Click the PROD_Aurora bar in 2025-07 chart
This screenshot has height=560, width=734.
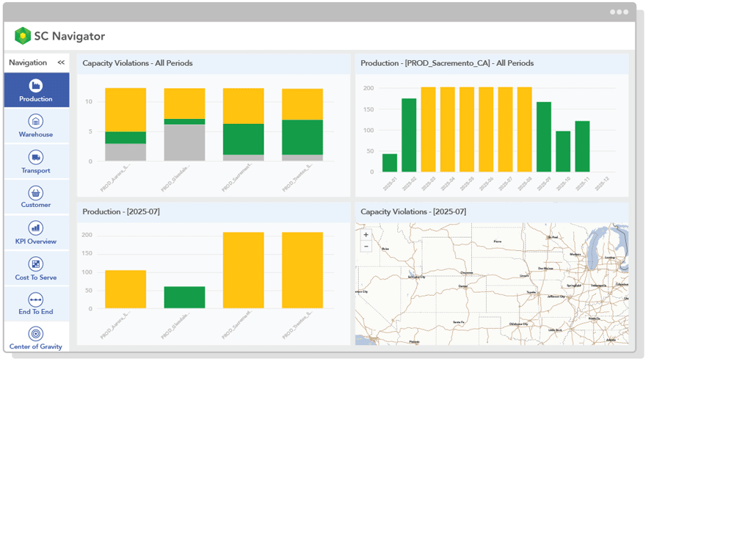tap(126, 289)
